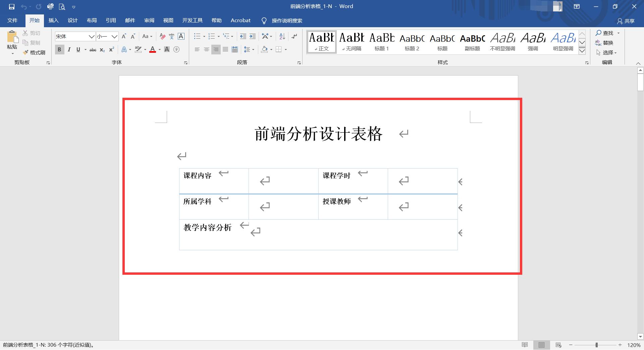Enable center paragraph alignment
Viewport: 644px width, 350px height.
206,49
